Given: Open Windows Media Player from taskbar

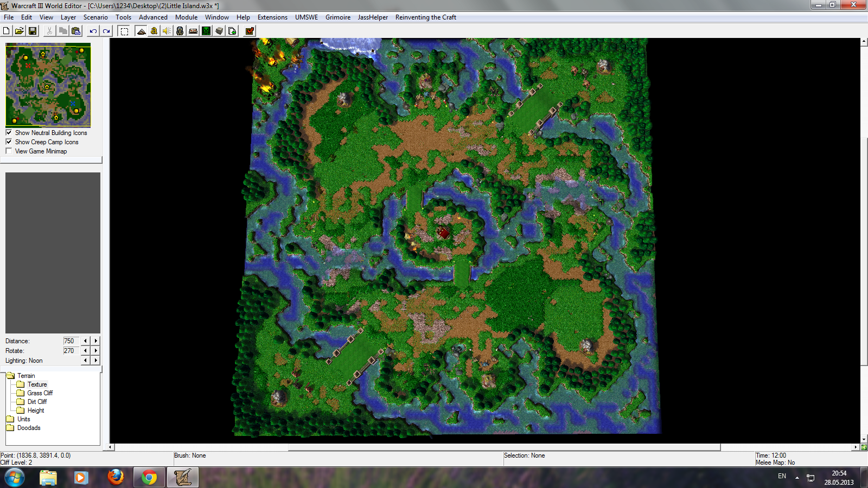Looking at the screenshot, I should [81, 477].
